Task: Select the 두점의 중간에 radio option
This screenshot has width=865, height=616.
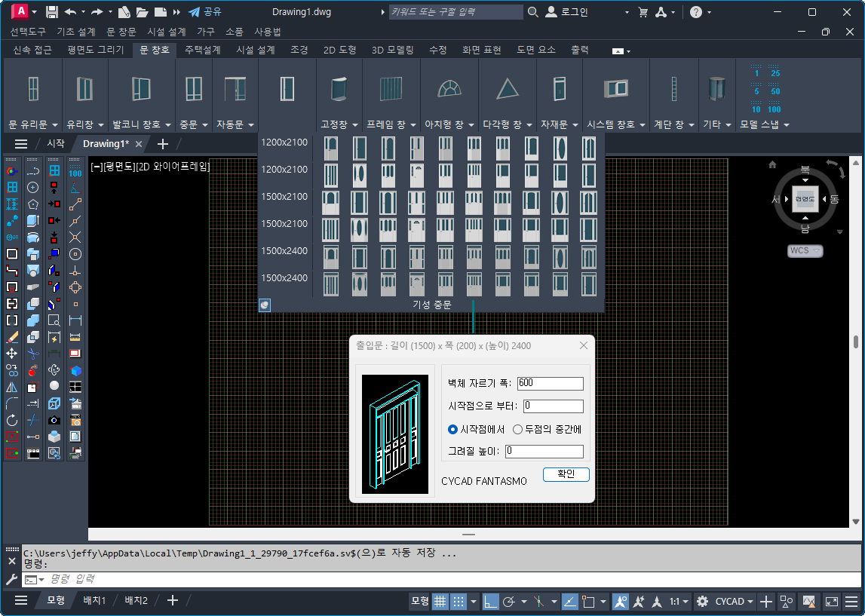Action: pyautogui.click(x=517, y=429)
